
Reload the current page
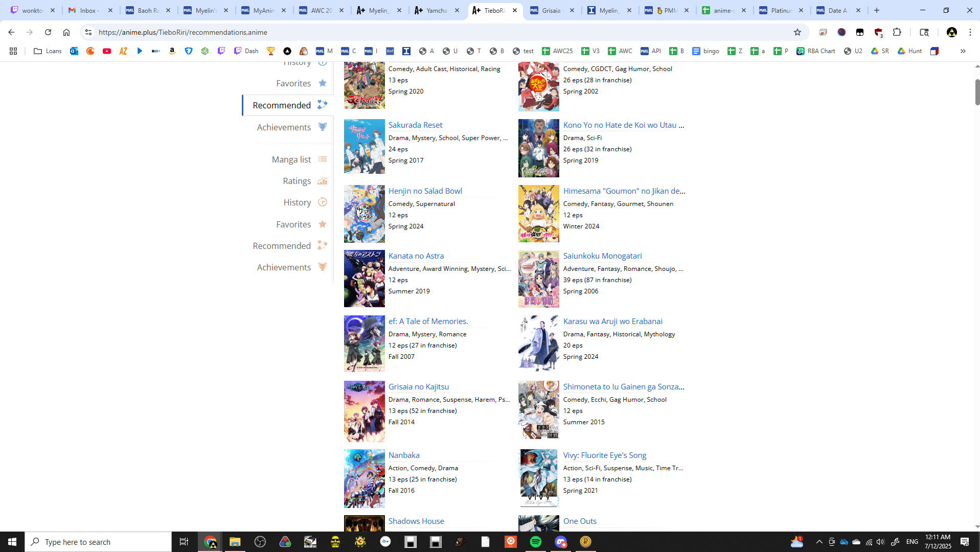[48, 32]
